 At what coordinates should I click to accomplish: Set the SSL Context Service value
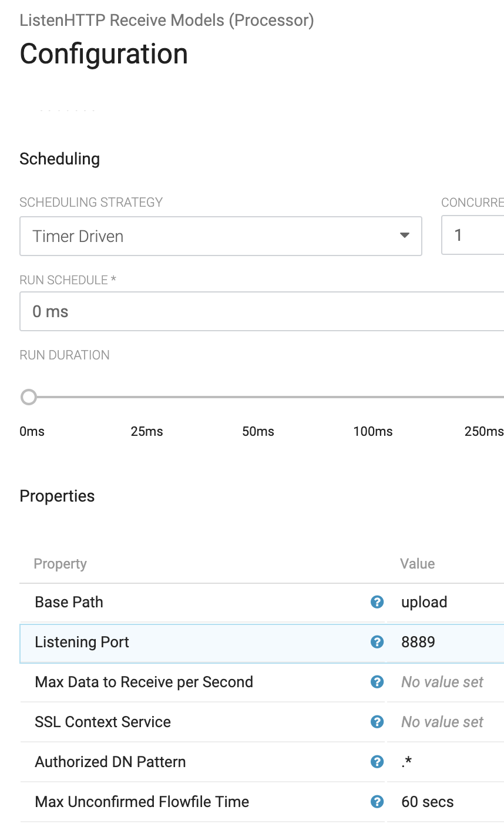pyautogui.click(x=442, y=722)
